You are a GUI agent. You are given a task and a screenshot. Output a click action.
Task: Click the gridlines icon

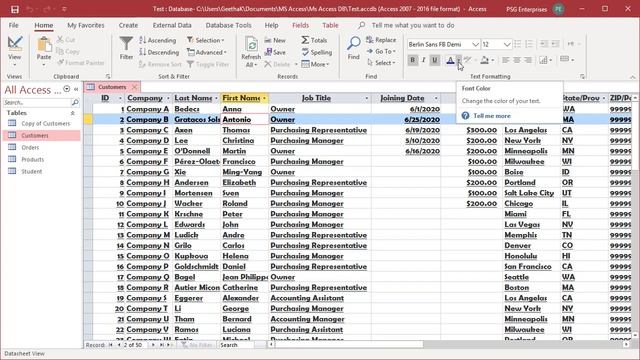543,60
